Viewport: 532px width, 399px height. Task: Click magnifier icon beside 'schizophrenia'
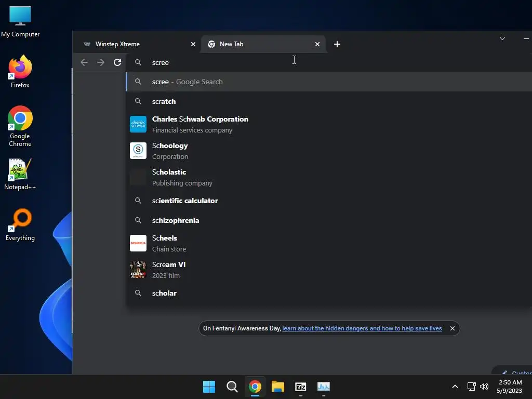point(138,220)
